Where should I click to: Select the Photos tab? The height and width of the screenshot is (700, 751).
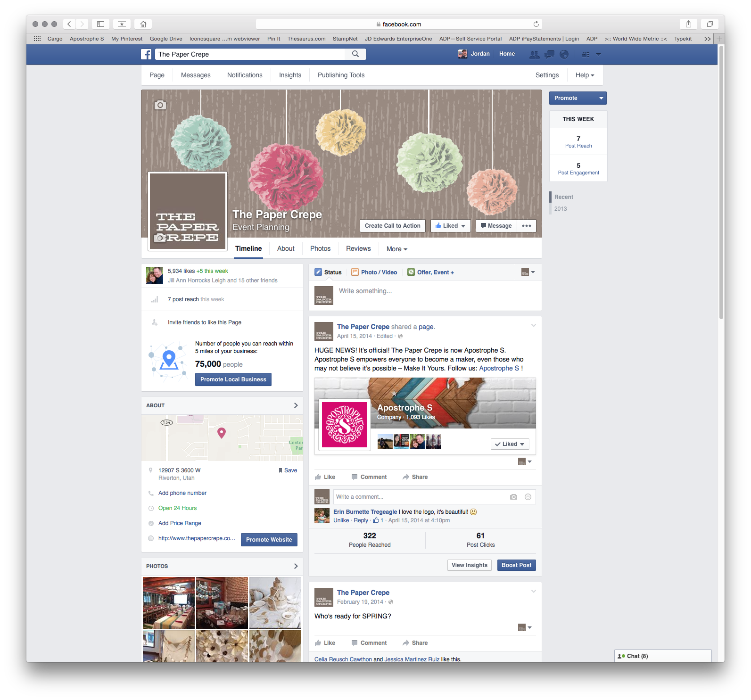320,248
